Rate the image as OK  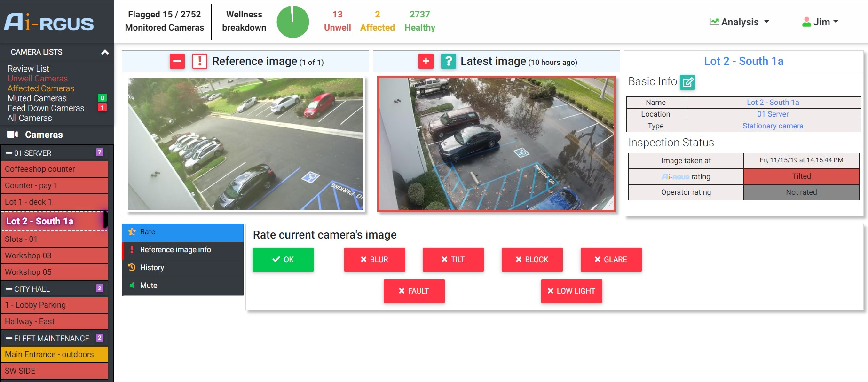pyautogui.click(x=283, y=260)
